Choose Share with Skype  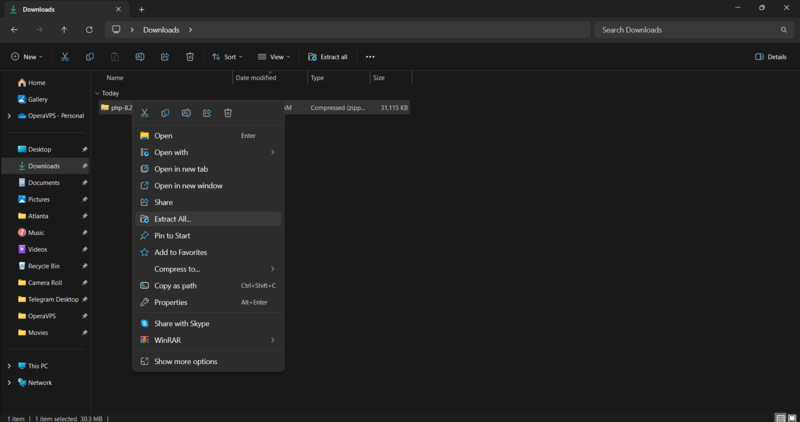point(208,324)
